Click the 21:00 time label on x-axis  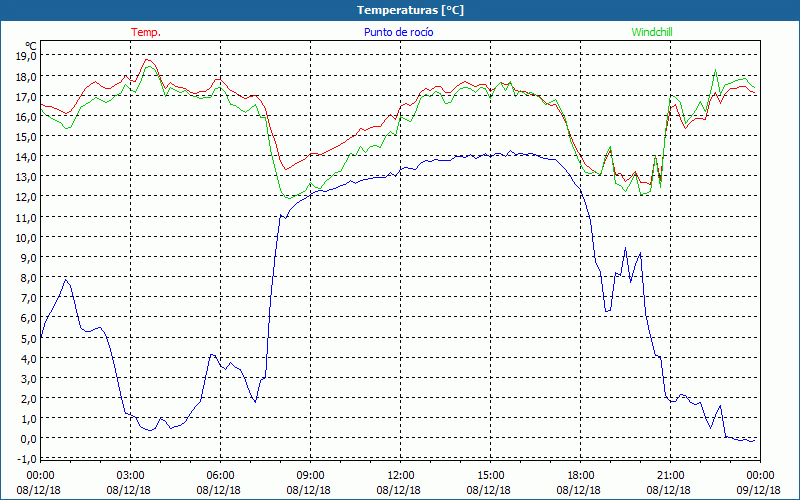(x=670, y=475)
